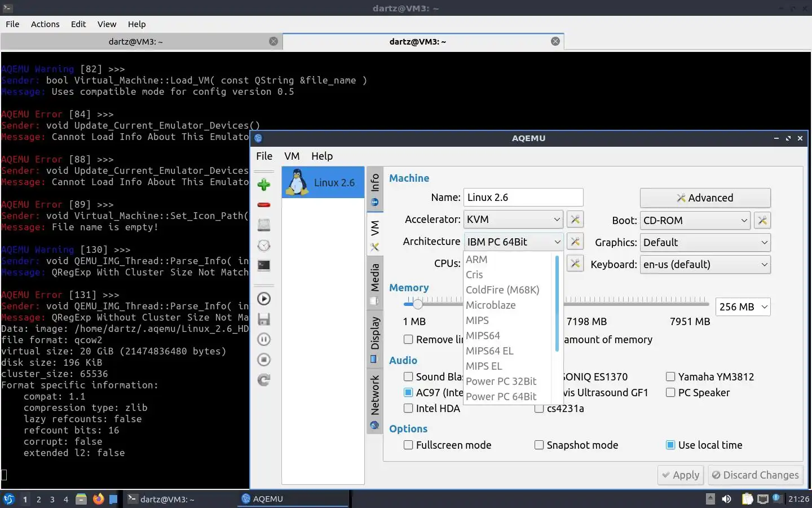Pause the VM using the pause icon
Viewport: 812px width, 508px height.
pyautogui.click(x=263, y=339)
